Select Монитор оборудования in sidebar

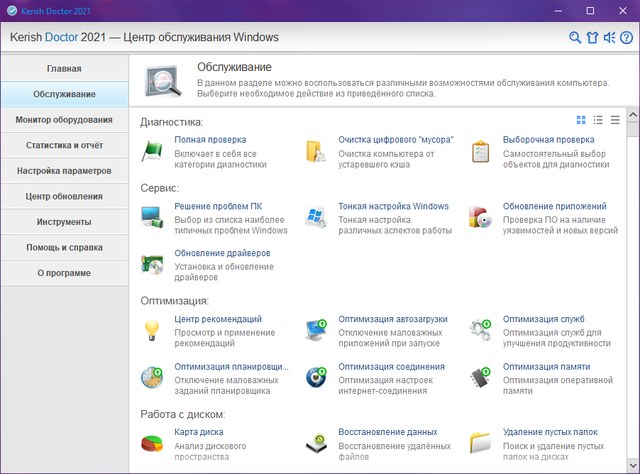[x=64, y=120]
